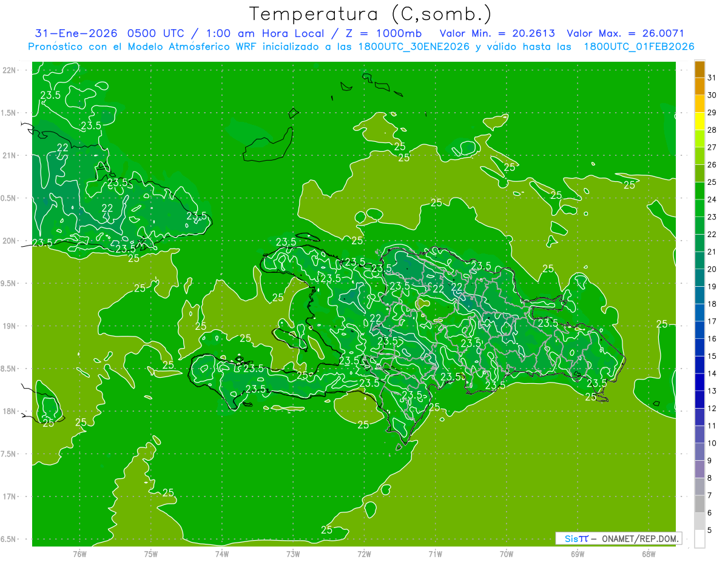
Task: Click the '17N' latitude axis label
Action: point(8,497)
